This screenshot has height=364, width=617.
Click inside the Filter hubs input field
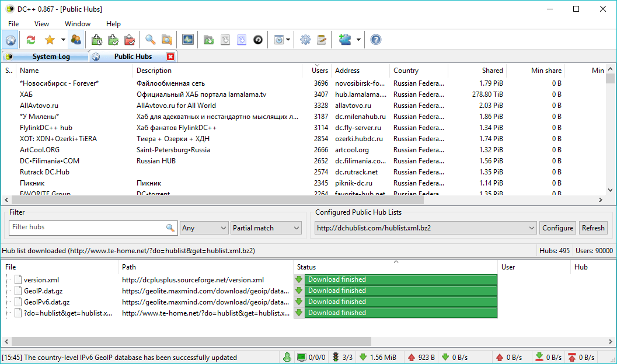88,228
